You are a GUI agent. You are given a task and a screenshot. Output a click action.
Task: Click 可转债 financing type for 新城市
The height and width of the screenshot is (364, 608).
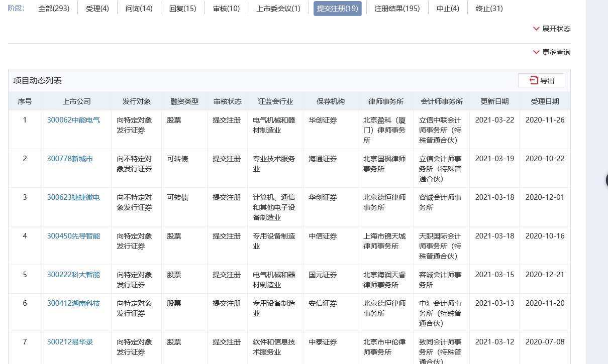click(x=177, y=159)
